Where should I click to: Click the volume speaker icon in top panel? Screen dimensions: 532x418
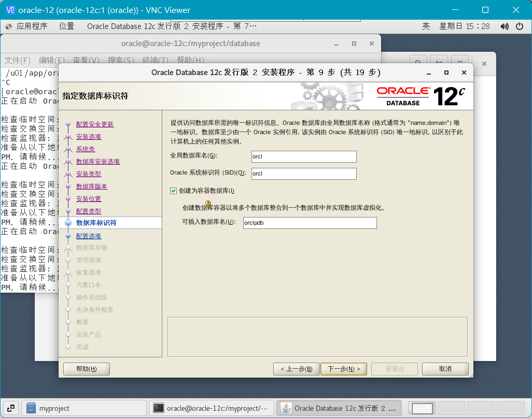505,26
